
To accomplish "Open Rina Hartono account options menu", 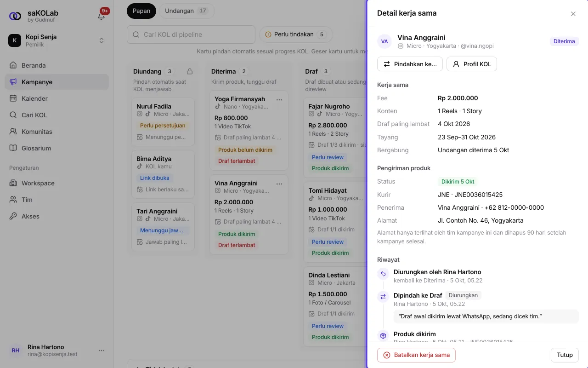I will coord(102,351).
